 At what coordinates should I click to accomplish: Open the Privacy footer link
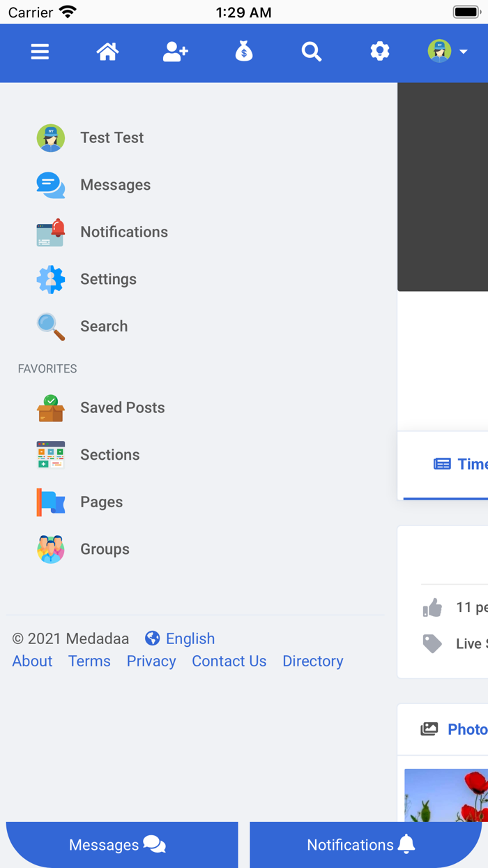pos(151,661)
